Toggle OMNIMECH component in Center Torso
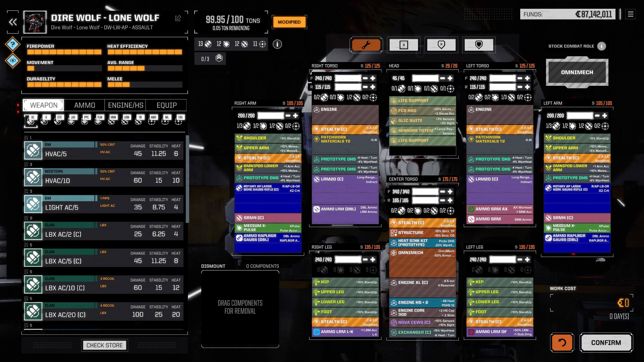Image resolution: width=644 pixels, height=362 pixels. 422,252
